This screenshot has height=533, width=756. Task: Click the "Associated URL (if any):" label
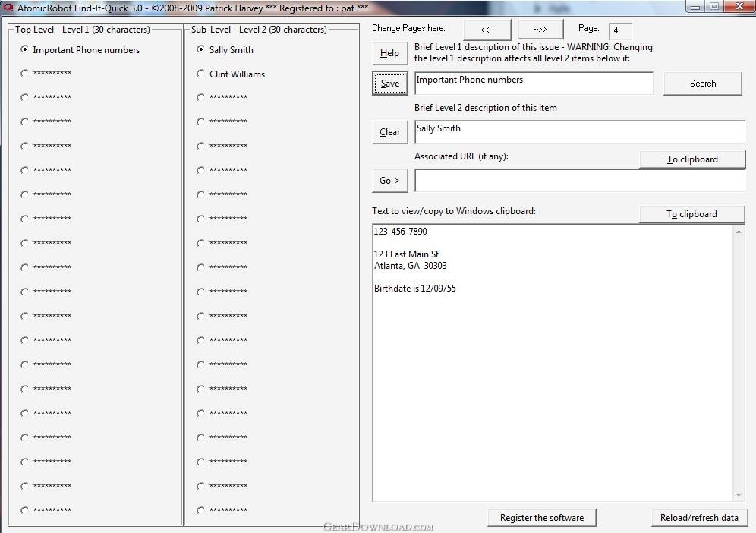461,156
